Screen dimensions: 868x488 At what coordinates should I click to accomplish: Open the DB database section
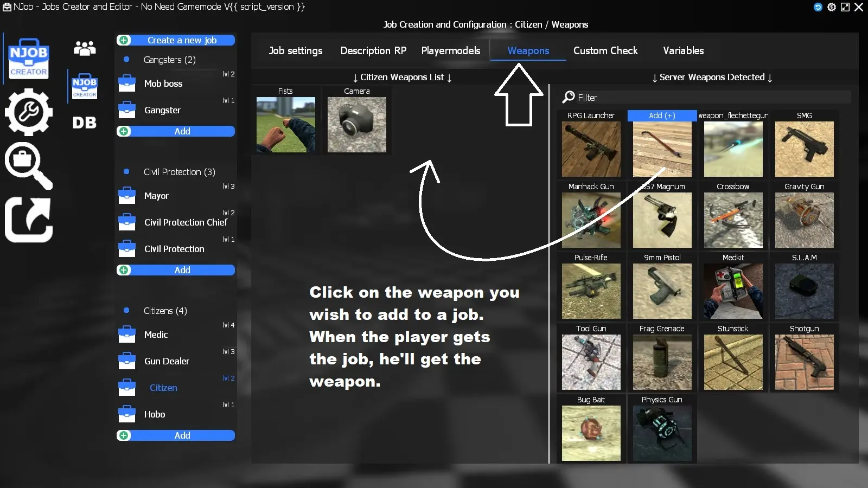(x=84, y=123)
